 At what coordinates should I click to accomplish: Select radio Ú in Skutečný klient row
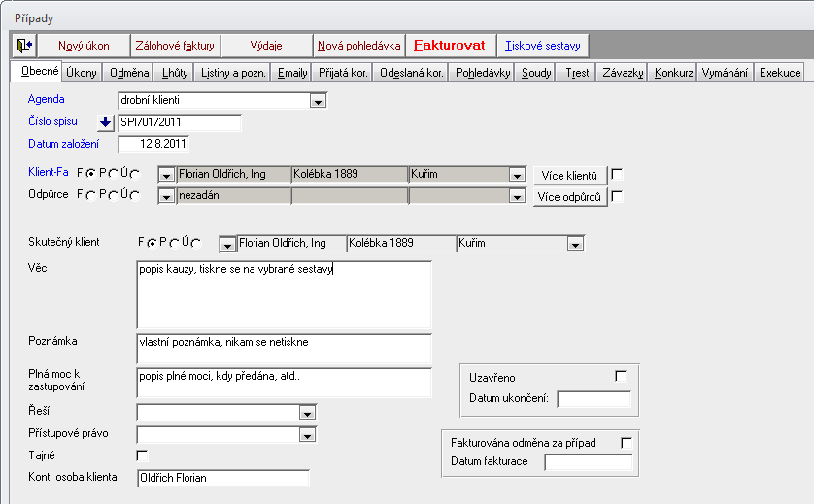coord(195,243)
